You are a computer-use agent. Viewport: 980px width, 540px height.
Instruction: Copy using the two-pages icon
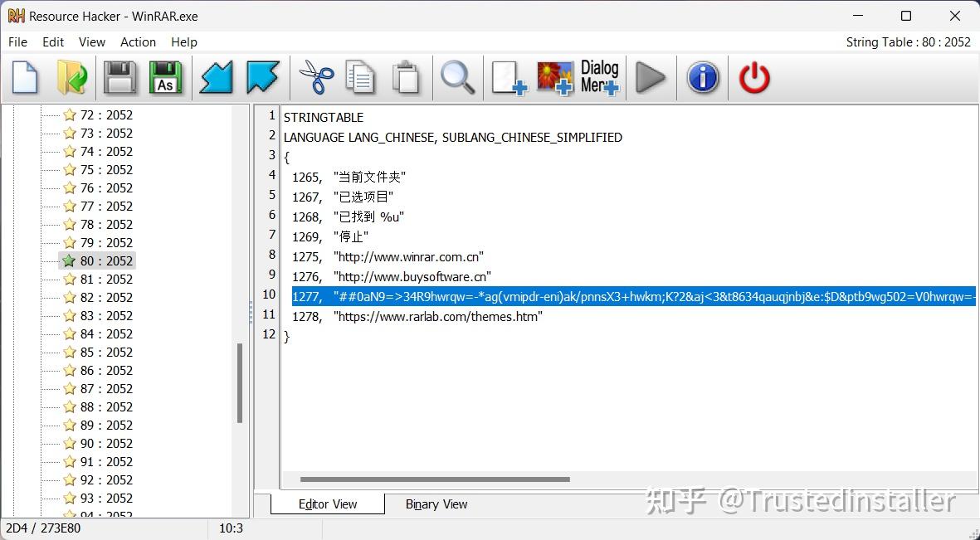click(361, 78)
